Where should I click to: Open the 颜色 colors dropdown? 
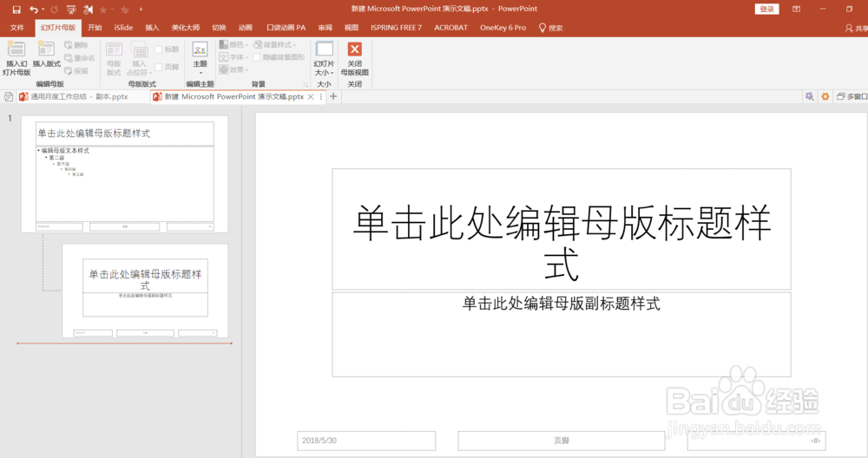(233, 44)
